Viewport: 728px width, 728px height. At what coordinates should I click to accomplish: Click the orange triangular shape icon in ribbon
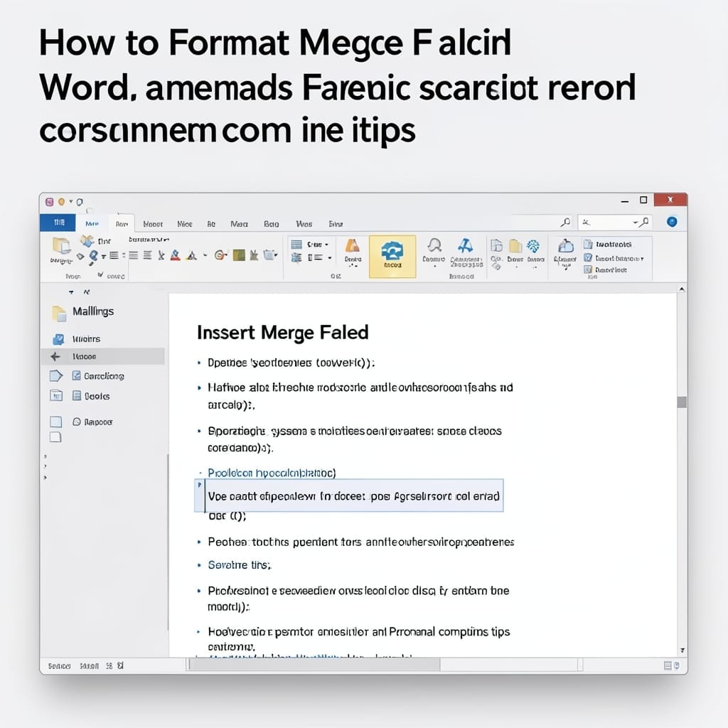pos(353,245)
